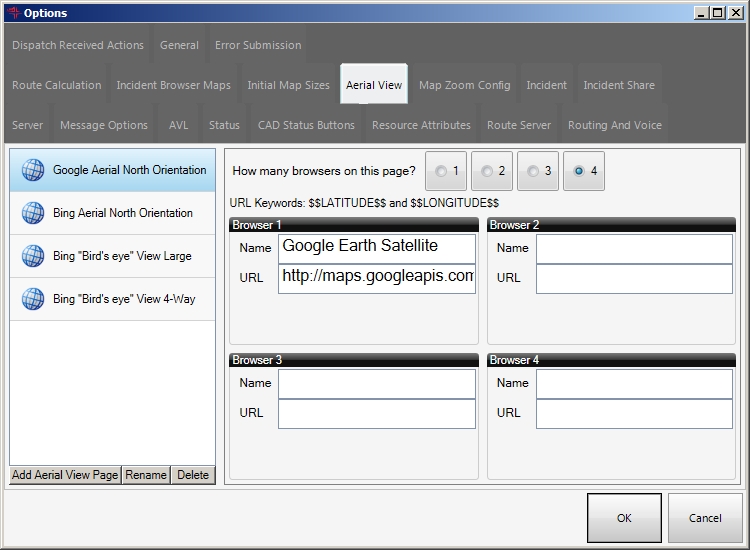Screen dimensions: 750x550
Task: Select 4 browsers on this page
Action: (584, 171)
